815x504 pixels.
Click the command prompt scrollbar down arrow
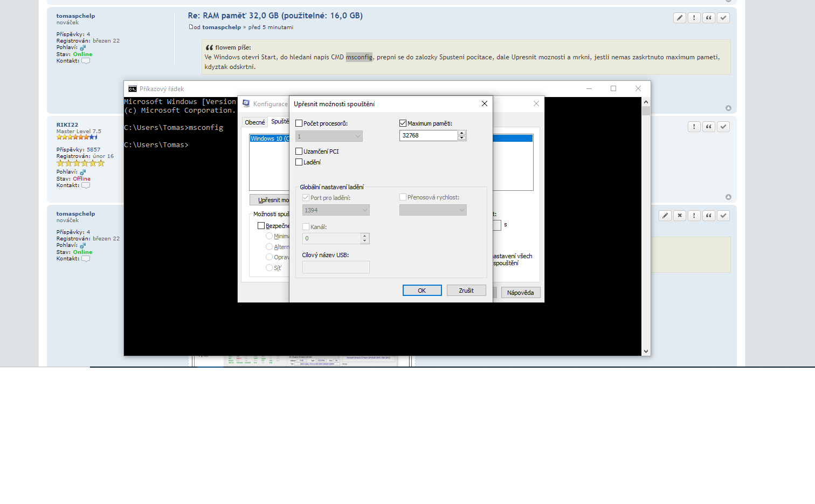click(646, 351)
